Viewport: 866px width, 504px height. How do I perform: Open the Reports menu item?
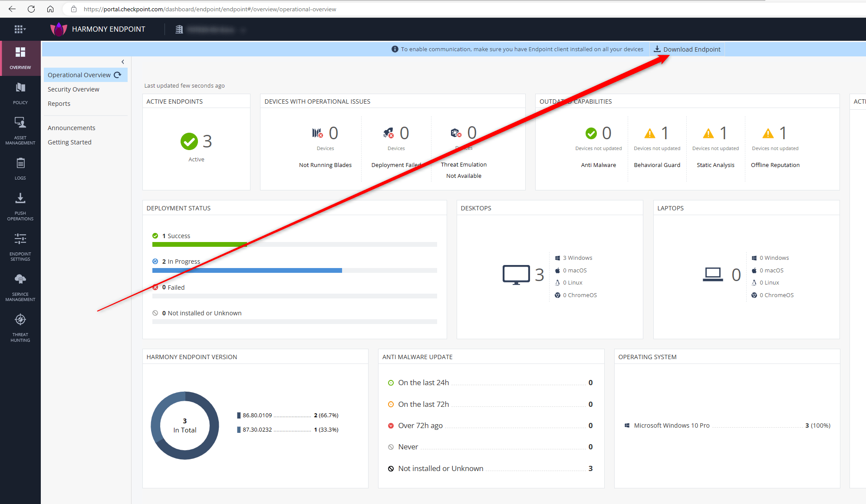59,104
